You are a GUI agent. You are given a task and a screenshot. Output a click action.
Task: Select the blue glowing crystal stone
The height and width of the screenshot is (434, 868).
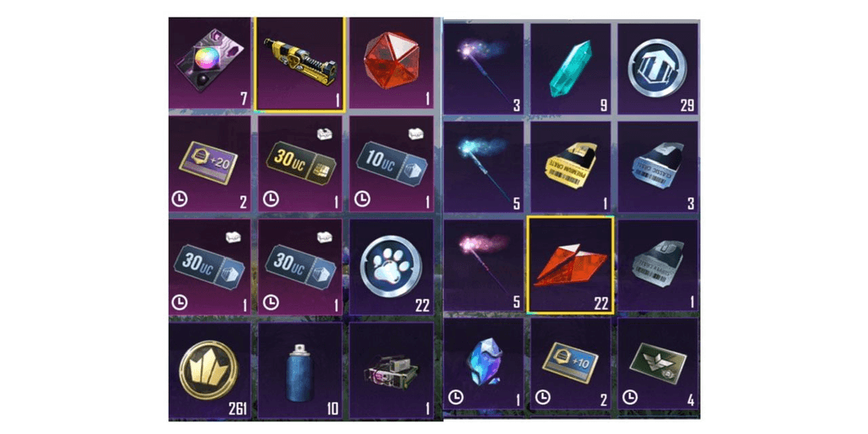pos(483,363)
